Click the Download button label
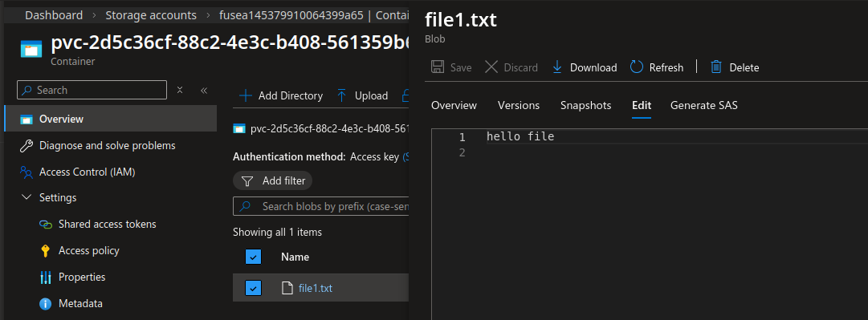 593,67
